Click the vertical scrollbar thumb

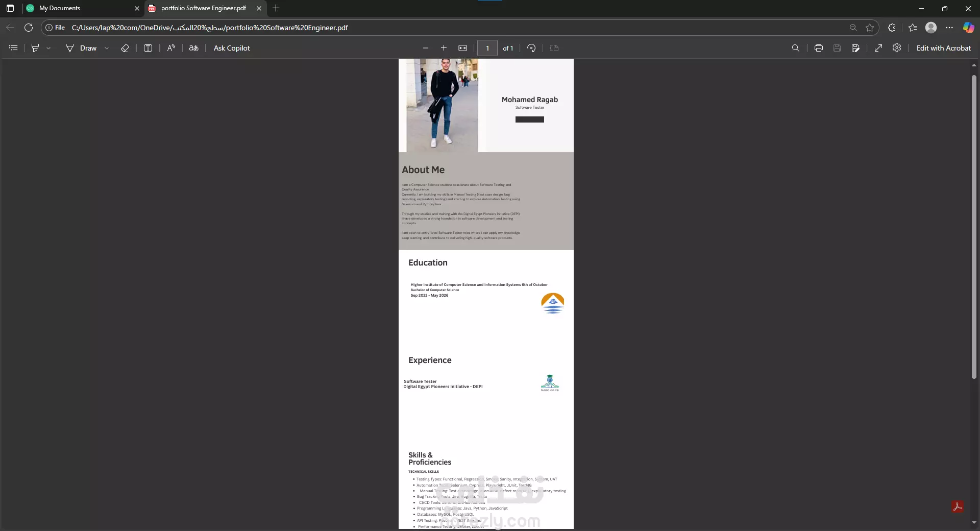click(974, 227)
